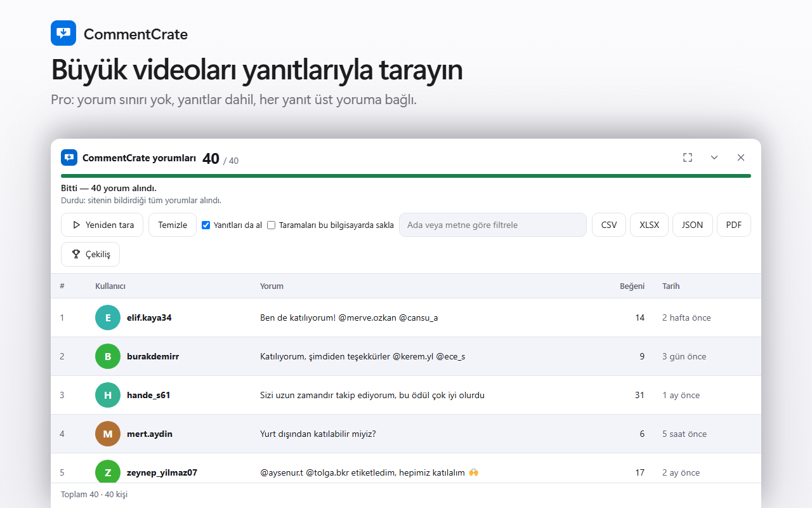Close the CommentCrate comments panel

click(x=741, y=157)
